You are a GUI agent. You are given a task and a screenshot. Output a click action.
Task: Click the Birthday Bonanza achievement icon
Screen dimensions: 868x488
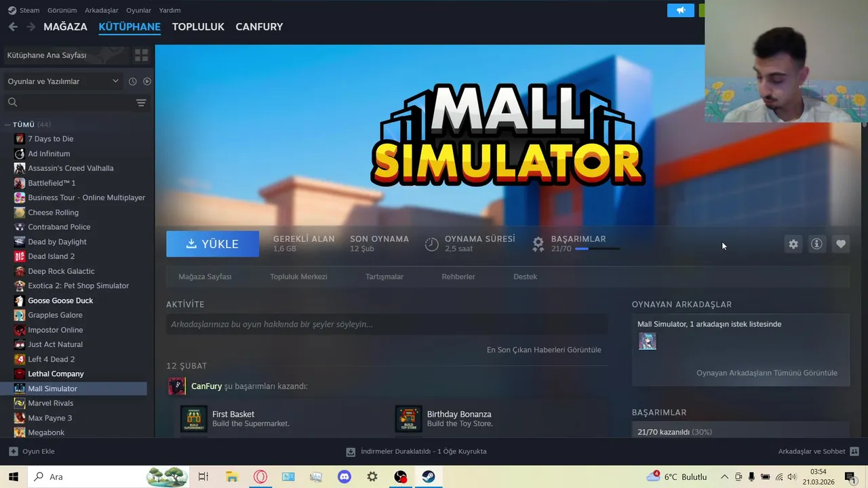click(x=408, y=419)
